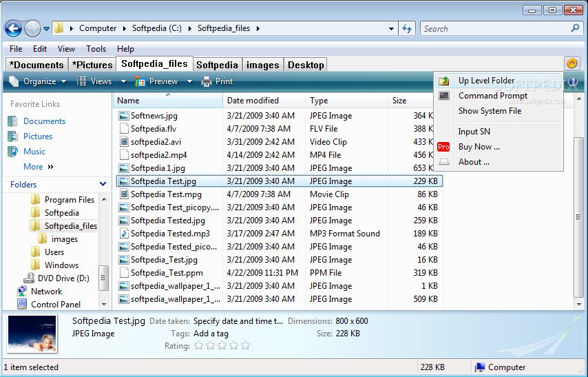Switch to the *Documents tab
Screen dimensions: 588x377
click(x=36, y=65)
